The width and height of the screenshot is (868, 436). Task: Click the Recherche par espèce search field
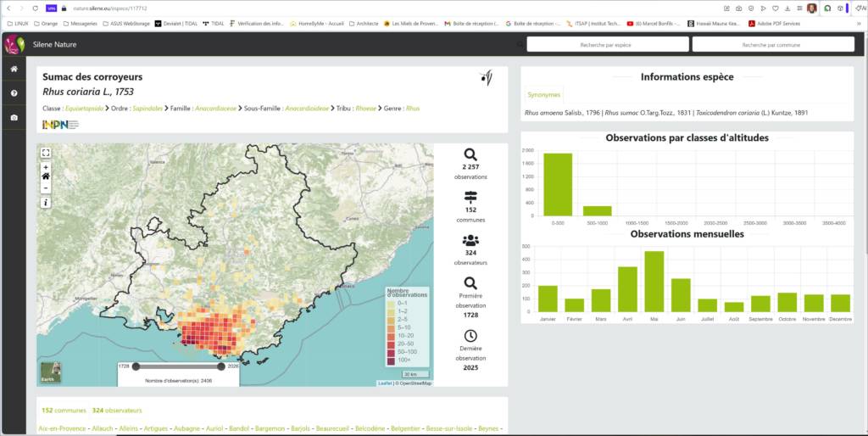(x=607, y=44)
